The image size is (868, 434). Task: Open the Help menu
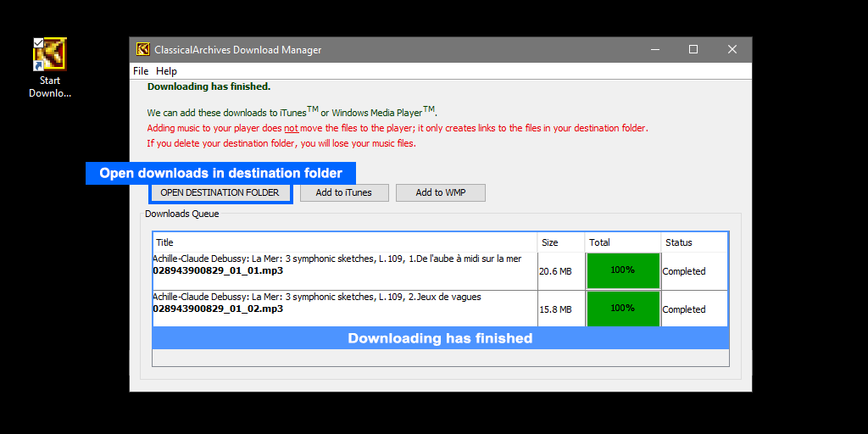pyautogui.click(x=166, y=71)
